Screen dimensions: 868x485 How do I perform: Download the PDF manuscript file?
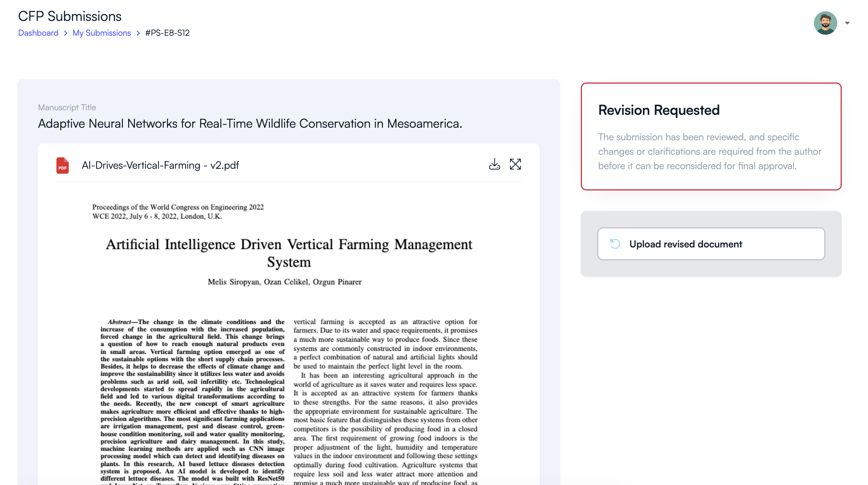494,165
